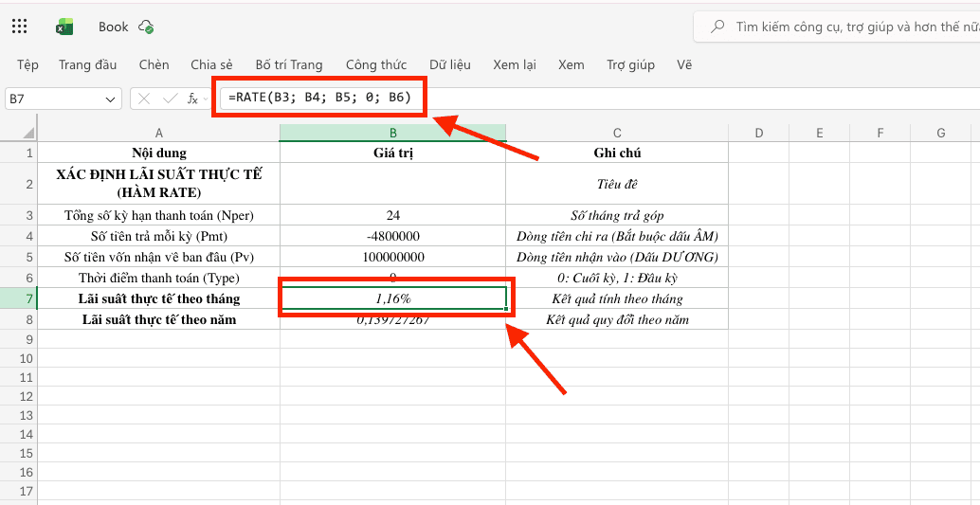Click the cell containing 24

tap(392, 215)
